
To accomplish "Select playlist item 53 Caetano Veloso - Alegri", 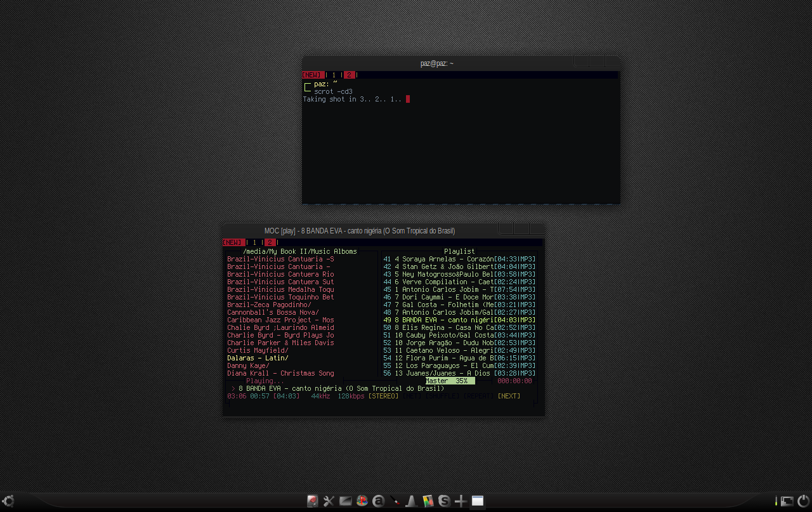I will pos(459,350).
